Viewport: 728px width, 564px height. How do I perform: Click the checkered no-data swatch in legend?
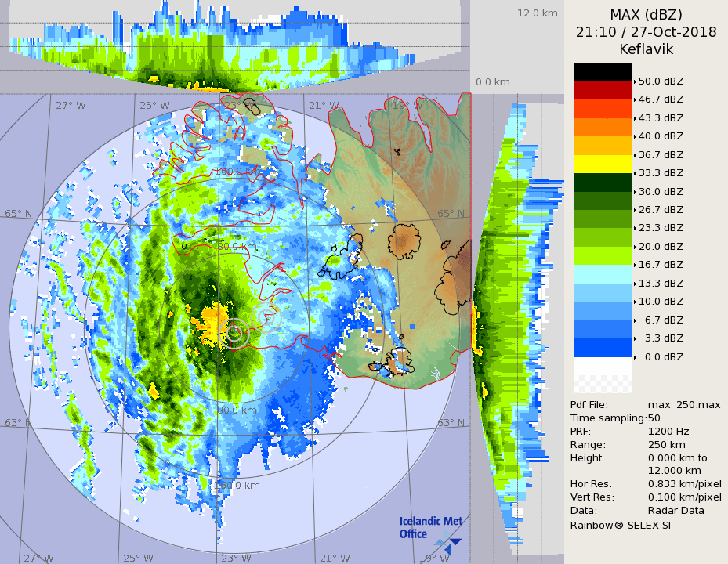point(602,383)
